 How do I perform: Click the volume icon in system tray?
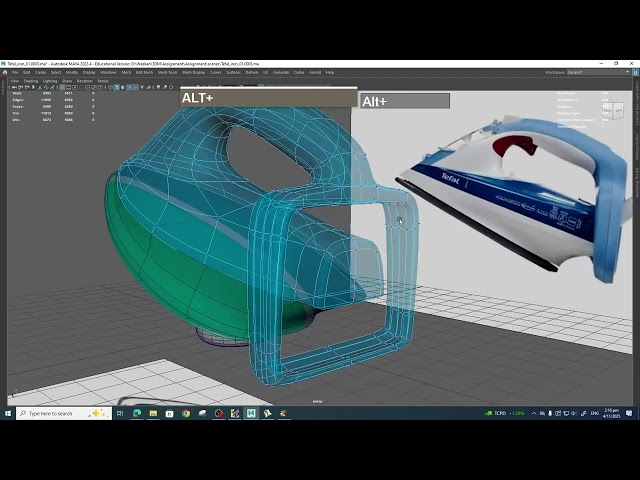tap(573, 413)
